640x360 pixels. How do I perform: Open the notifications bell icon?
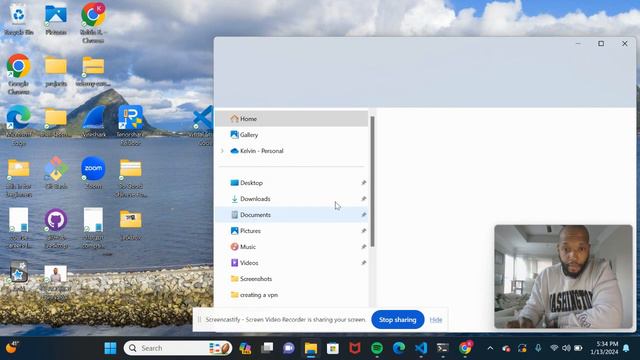(626, 348)
